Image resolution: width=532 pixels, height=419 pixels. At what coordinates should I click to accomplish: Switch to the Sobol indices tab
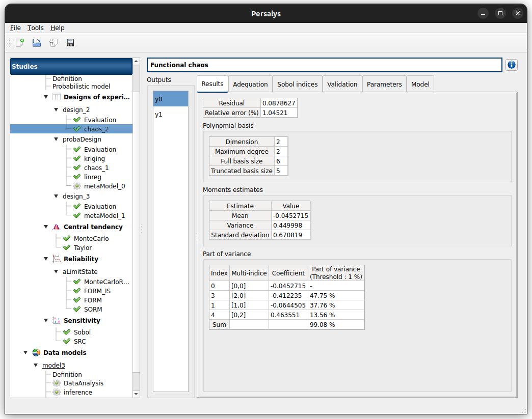pyautogui.click(x=298, y=85)
